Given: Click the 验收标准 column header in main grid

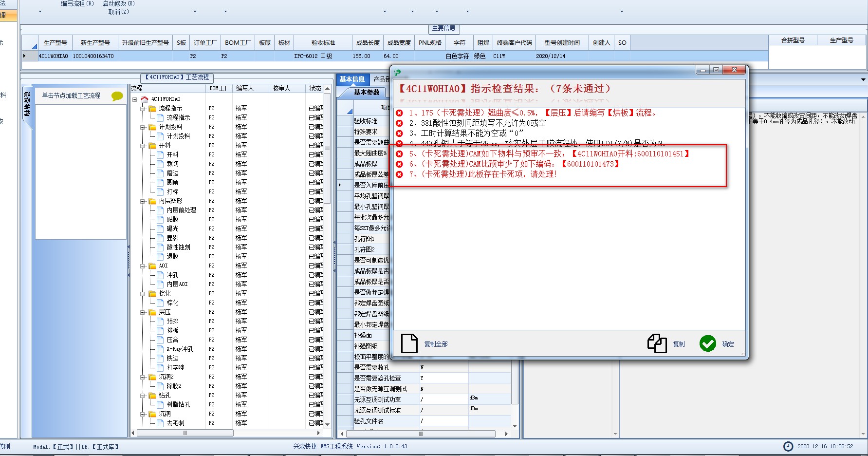Looking at the screenshot, I should tap(323, 43).
